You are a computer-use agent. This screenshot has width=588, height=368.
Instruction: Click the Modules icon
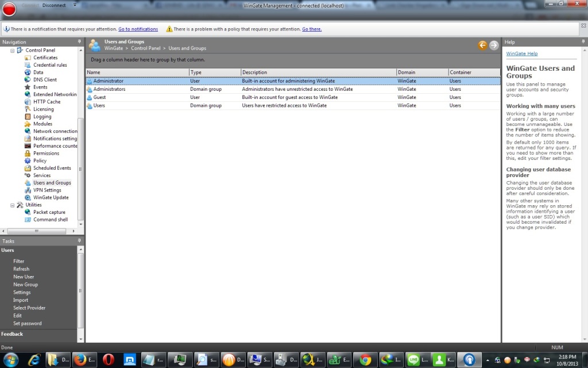point(28,124)
